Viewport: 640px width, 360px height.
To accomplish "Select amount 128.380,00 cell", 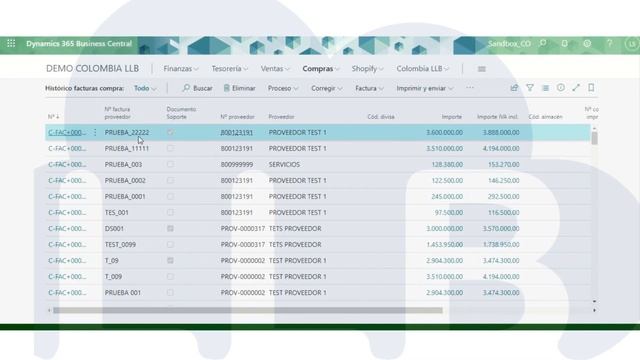I will pos(447,164).
